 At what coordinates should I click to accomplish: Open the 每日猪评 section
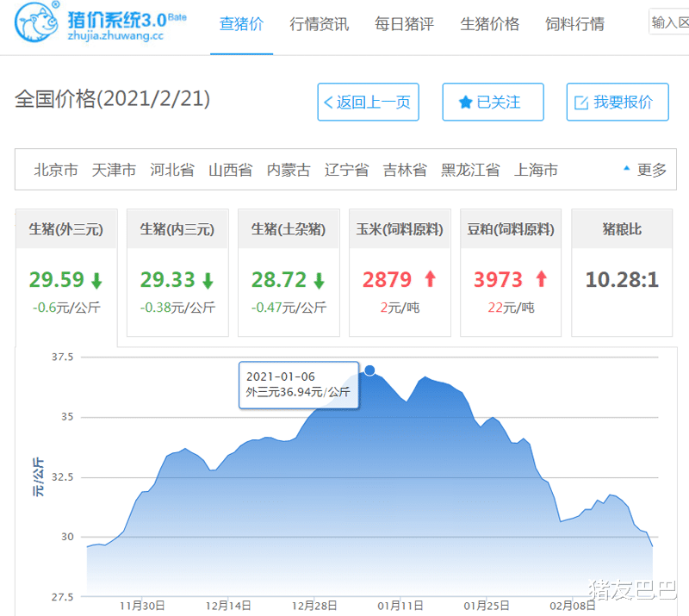tap(403, 25)
